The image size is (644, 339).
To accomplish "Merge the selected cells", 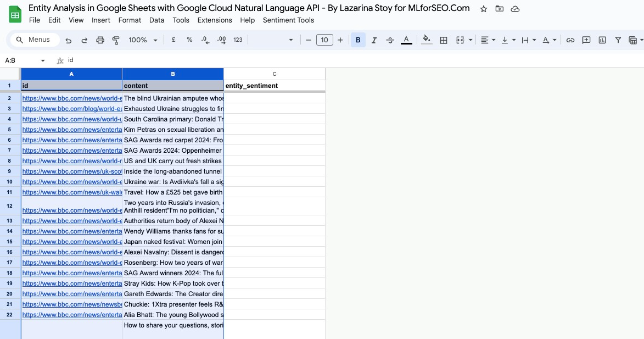I will coord(460,40).
